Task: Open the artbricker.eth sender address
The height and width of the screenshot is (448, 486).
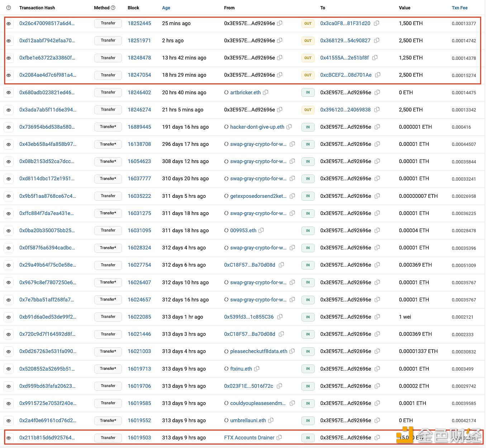Action: (x=245, y=92)
